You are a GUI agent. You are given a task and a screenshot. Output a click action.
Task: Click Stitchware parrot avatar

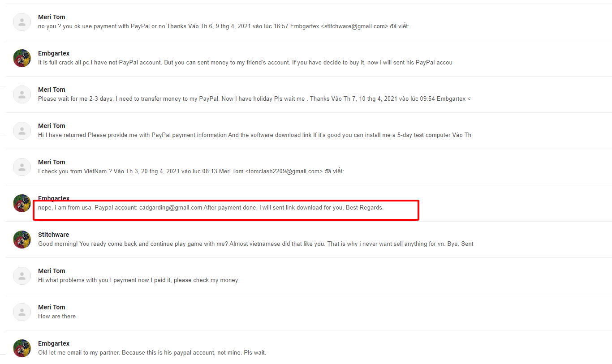(22, 240)
